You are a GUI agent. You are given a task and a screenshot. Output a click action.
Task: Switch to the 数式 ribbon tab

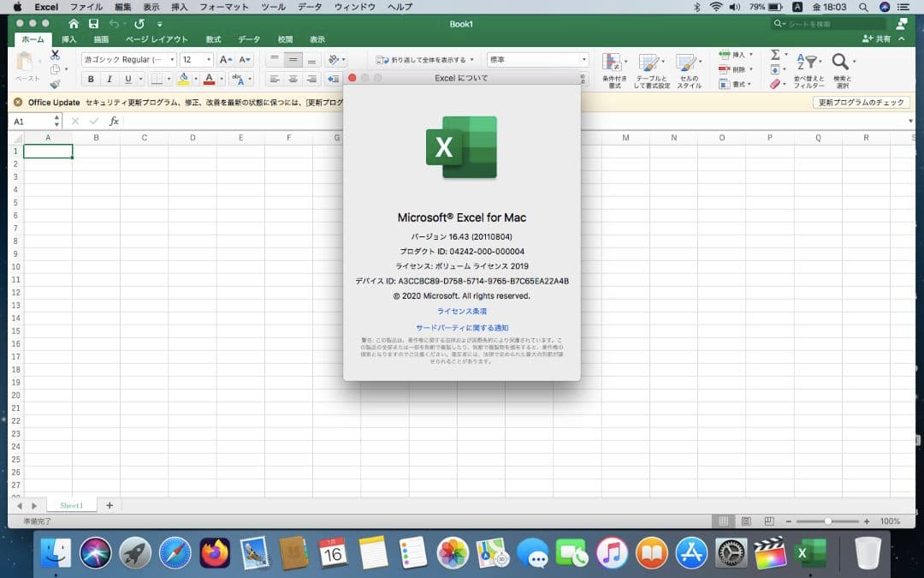pyautogui.click(x=211, y=39)
